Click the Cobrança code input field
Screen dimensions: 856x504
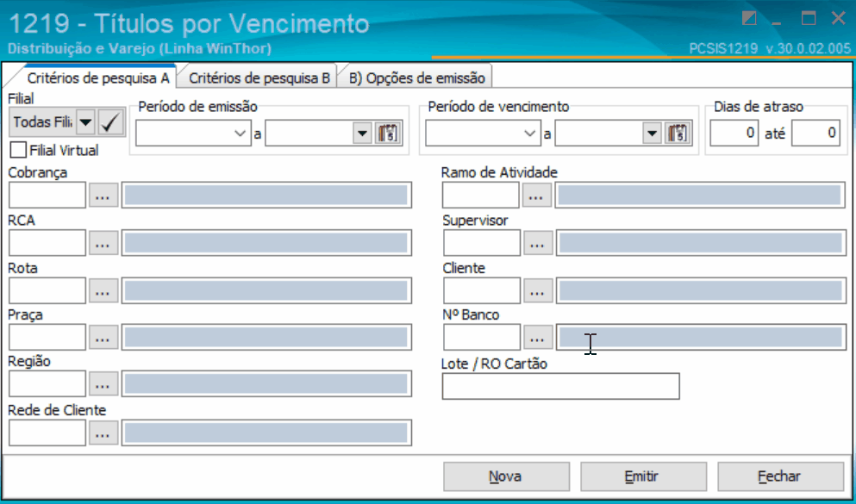(47, 196)
